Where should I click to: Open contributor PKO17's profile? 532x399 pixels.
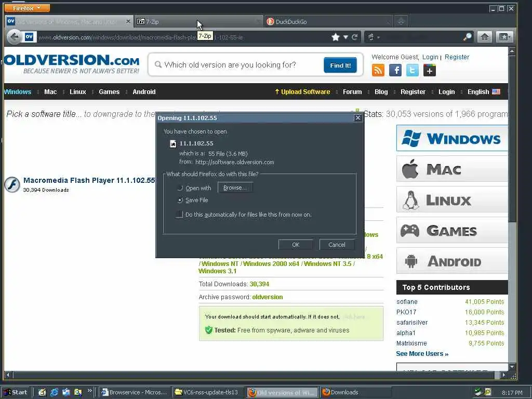(406, 312)
